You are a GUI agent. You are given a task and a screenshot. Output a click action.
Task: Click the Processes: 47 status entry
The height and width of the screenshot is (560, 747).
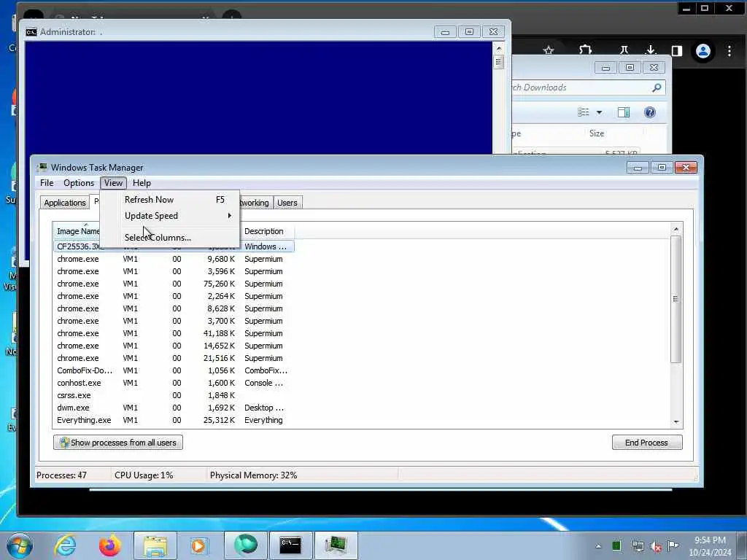click(x=61, y=475)
